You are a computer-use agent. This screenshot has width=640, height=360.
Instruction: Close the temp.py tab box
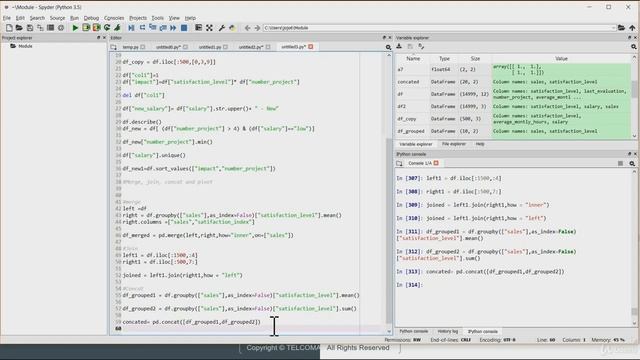click(x=143, y=47)
